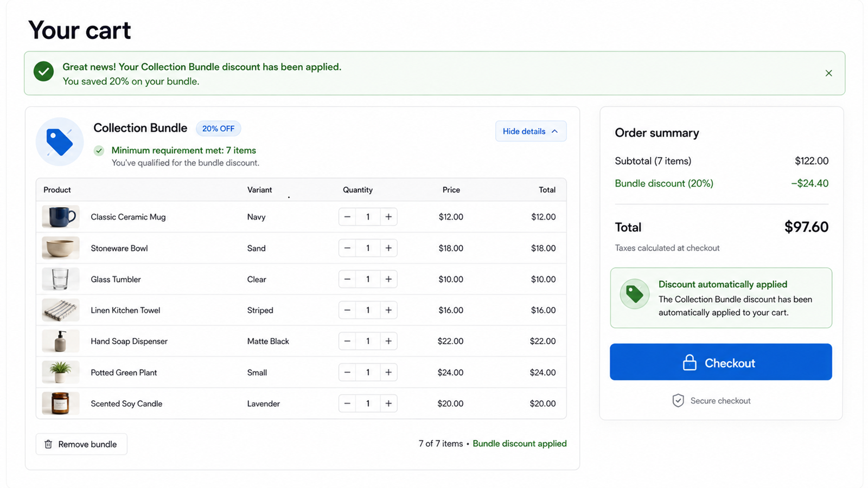Image resolution: width=868 pixels, height=488 pixels.
Task: Open the Stoneware Bowl thumbnail
Action: coord(61,248)
